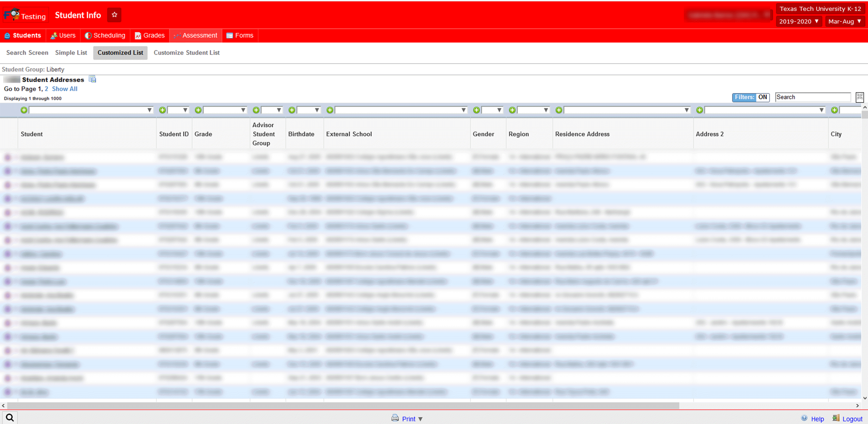Open the 2019-2020 school year dropdown
Viewport: 868px width, 424px height.
799,21
